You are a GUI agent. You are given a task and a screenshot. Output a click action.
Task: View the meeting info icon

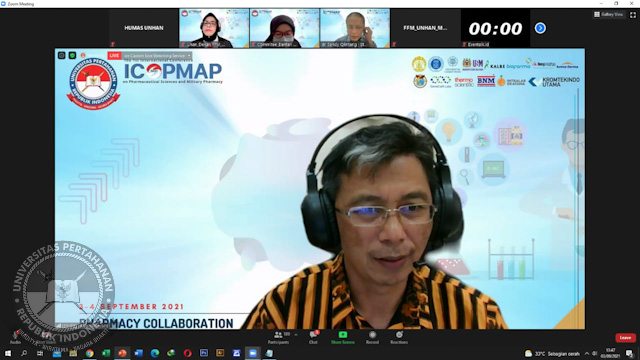click(62, 55)
